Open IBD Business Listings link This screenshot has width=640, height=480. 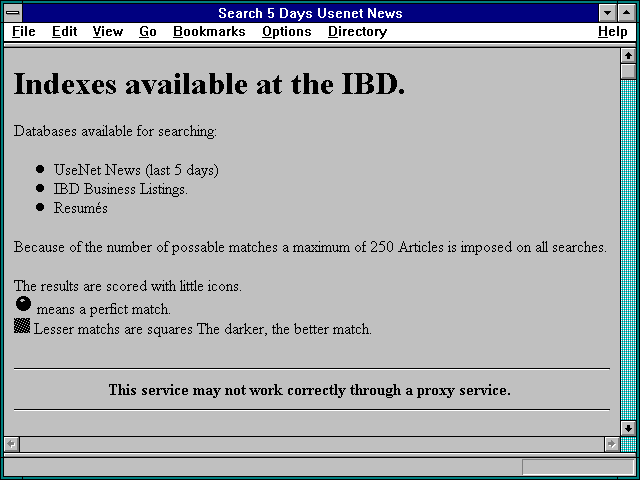tap(120, 189)
